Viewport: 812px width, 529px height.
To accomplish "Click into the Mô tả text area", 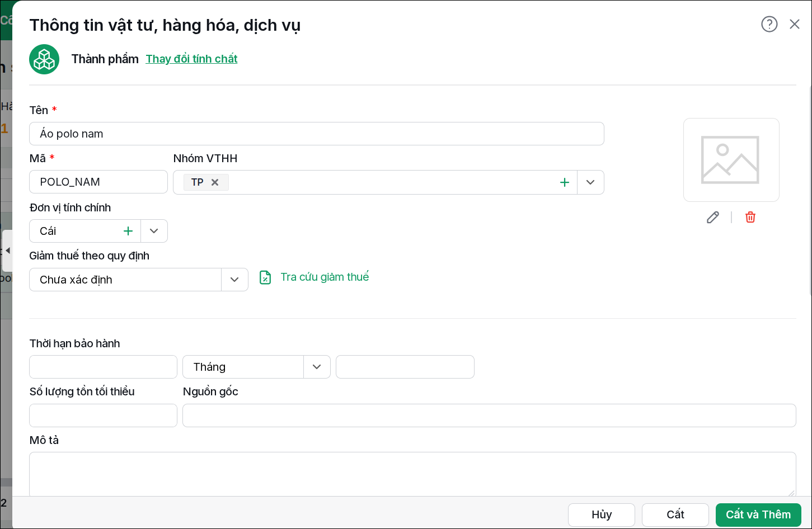I will tap(412, 474).
